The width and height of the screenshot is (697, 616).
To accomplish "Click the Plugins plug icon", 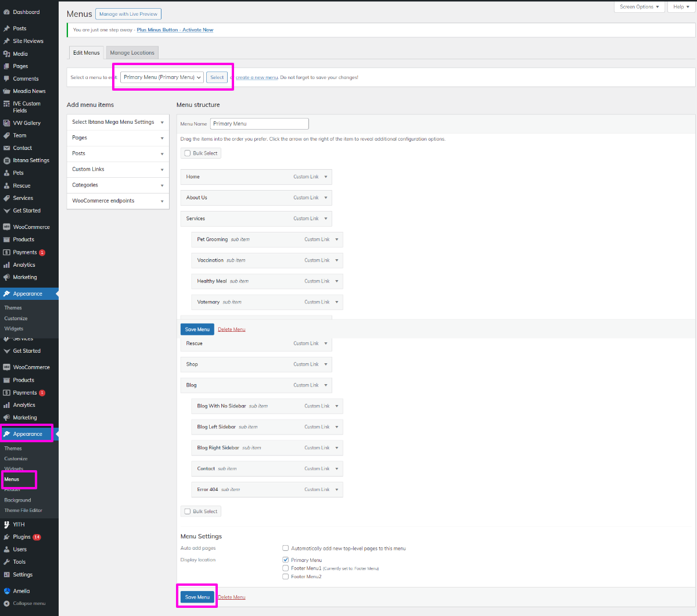I will point(7,538).
